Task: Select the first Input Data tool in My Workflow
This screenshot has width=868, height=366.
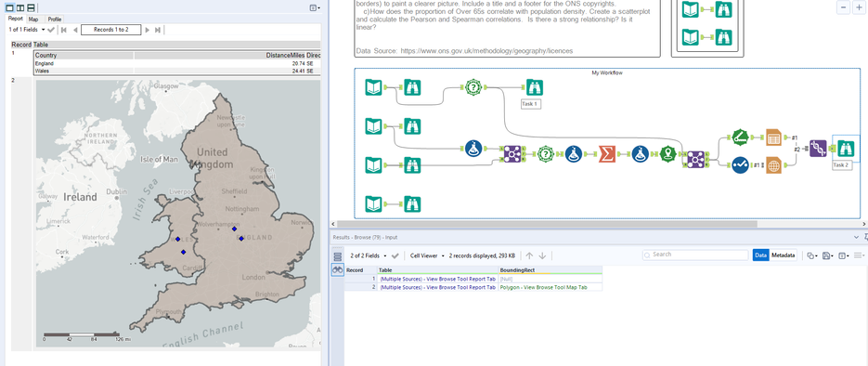Action: pos(374,87)
